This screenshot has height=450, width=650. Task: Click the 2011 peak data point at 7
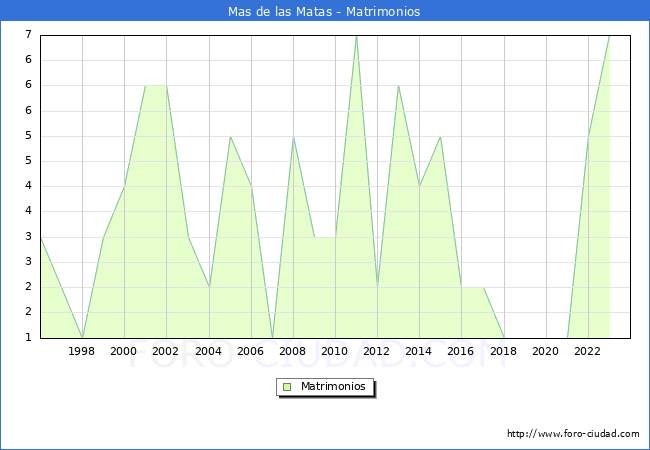[x=357, y=36]
